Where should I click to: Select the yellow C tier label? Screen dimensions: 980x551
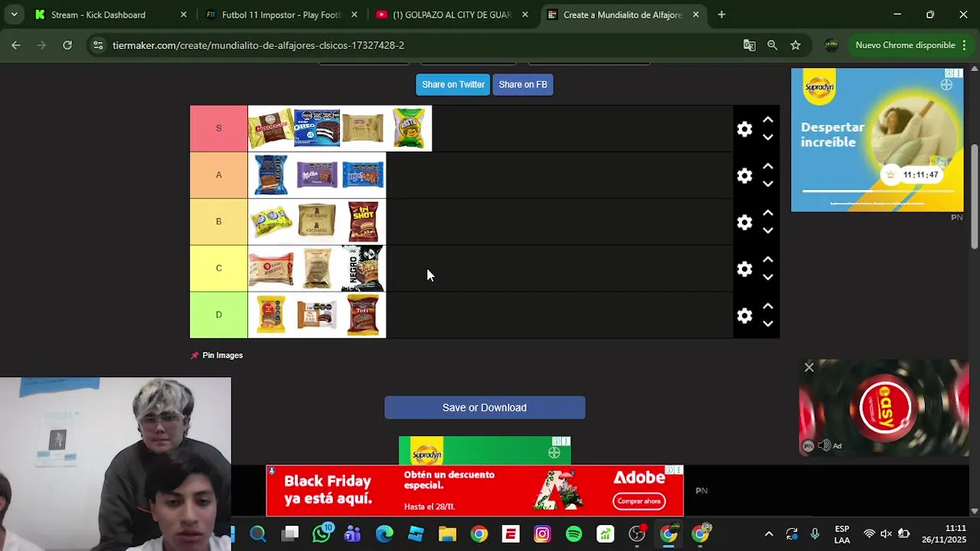pos(219,269)
